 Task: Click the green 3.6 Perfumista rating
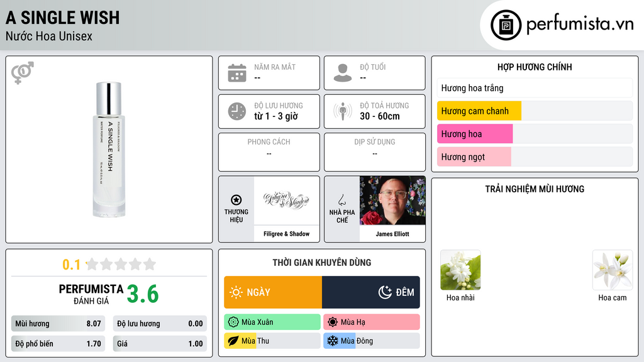(143, 294)
